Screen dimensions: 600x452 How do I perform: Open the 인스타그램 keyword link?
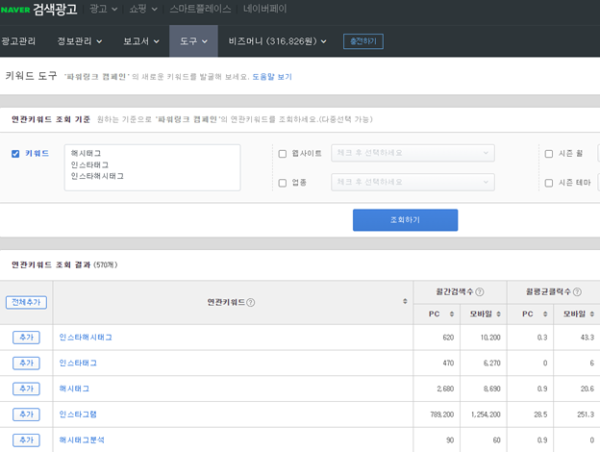pos(78,414)
